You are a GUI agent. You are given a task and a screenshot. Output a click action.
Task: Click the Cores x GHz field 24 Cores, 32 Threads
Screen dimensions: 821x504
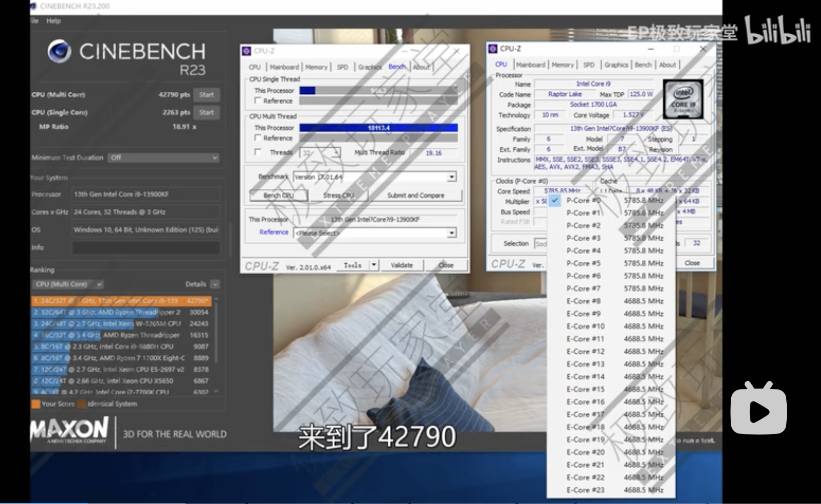(146, 212)
